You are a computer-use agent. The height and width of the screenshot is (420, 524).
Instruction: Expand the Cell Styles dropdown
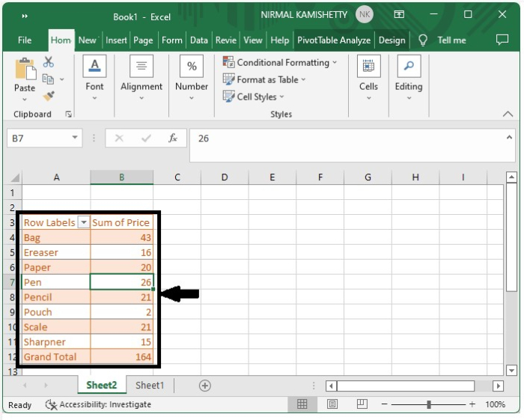(x=281, y=97)
